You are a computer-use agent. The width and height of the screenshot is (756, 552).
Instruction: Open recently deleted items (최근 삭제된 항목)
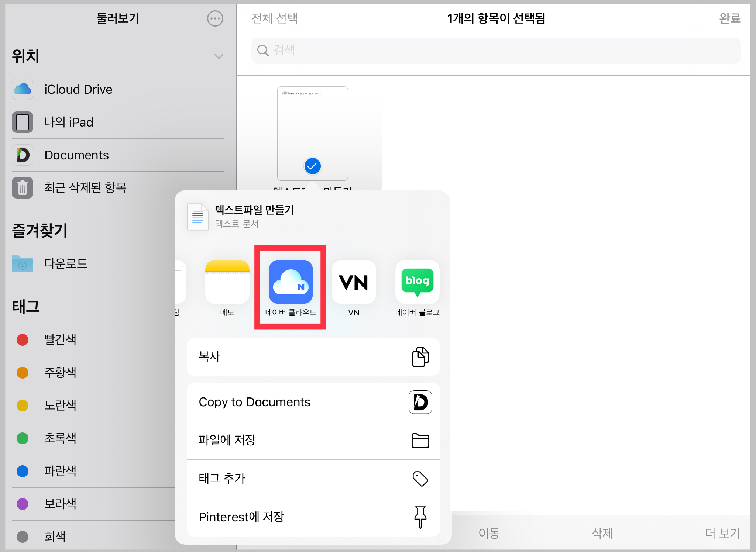pyautogui.click(x=85, y=187)
